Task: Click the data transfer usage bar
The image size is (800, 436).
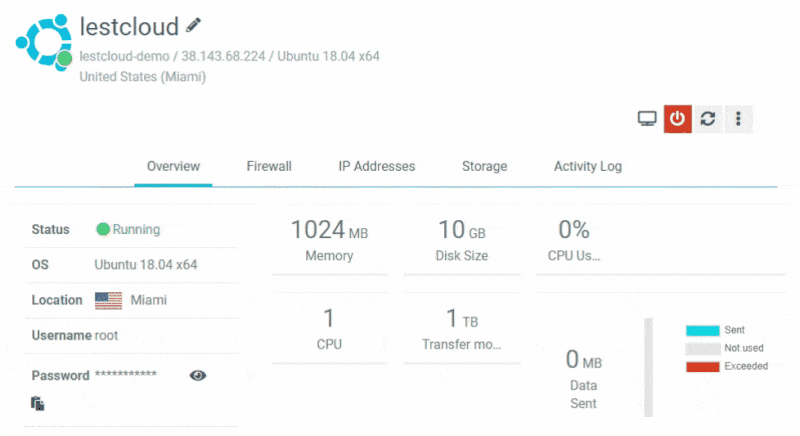Action: pyautogui.click(x=648, y=367)
